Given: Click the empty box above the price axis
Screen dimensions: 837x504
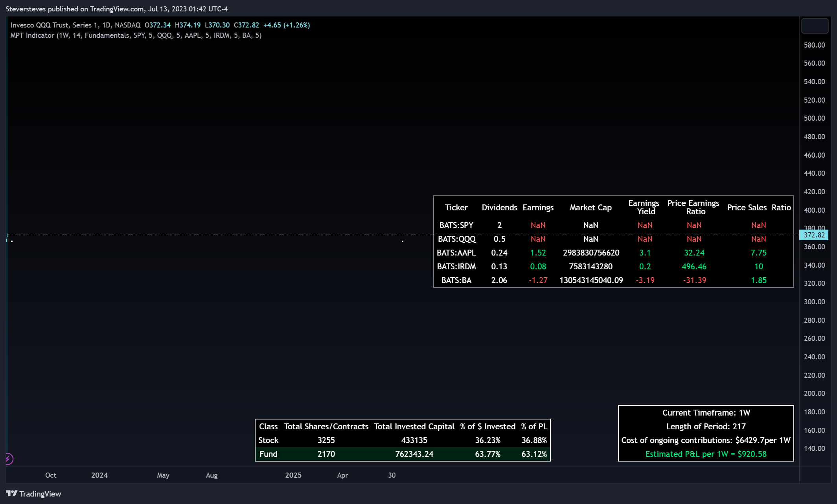Looking at the screenshot, I should (x=815, y=26).
